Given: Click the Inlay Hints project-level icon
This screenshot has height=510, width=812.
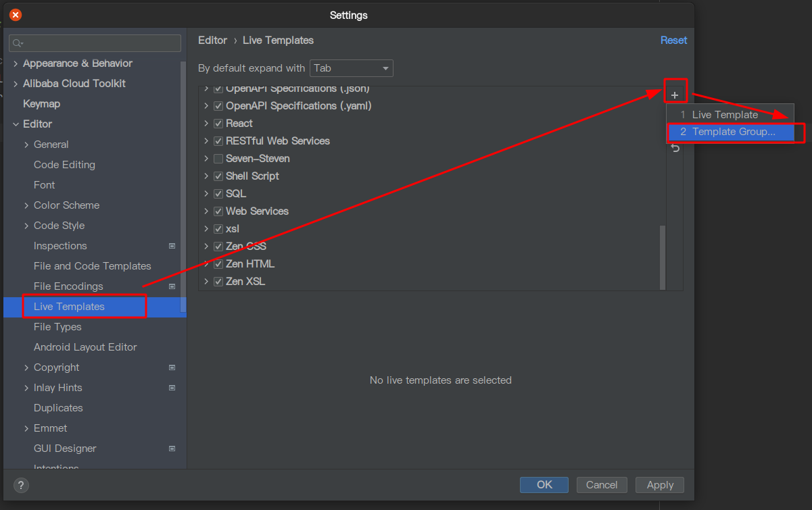Looking at the screenshot, I should point(172,388).
